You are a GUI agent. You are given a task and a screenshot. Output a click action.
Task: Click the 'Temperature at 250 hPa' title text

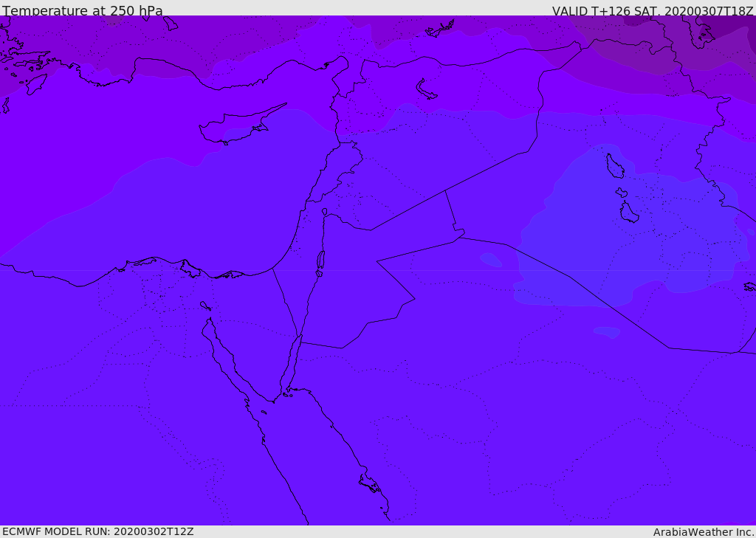[x=83, y=10]
